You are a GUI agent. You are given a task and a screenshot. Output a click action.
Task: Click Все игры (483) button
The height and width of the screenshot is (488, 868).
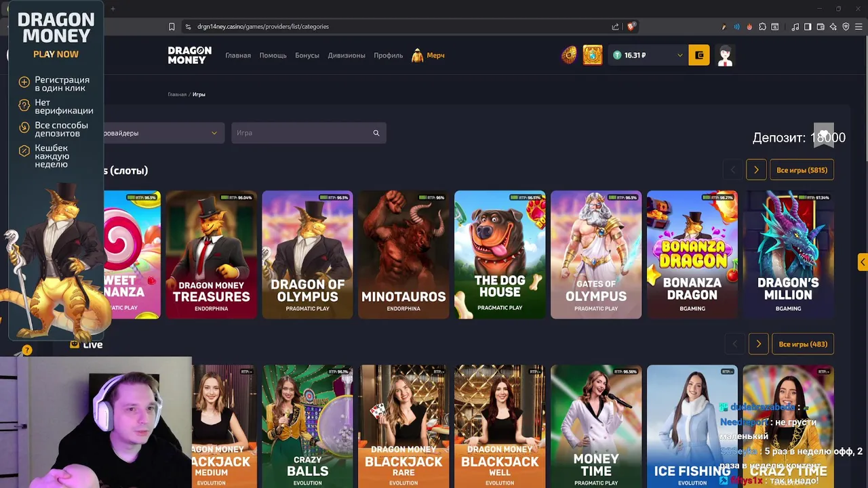[x=803, y=344]
